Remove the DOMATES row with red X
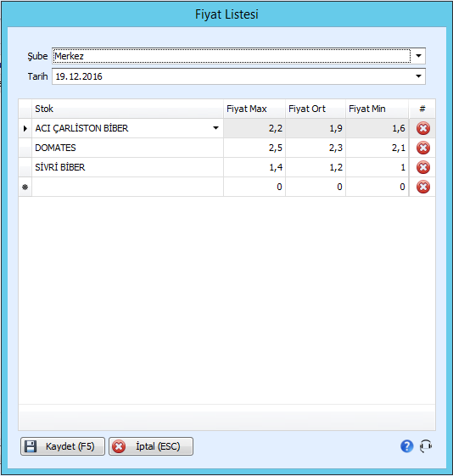453x476 pixels. (423, 148)
